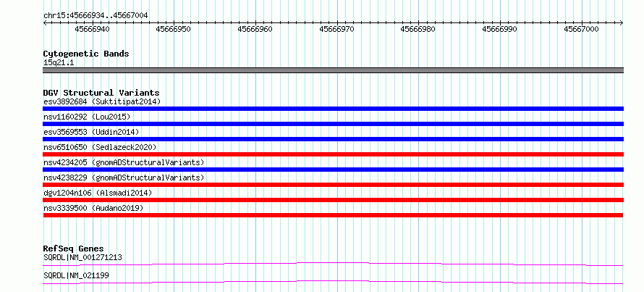
Task: Select ruler tick label 45666970
Action: [x=336, y=30]
